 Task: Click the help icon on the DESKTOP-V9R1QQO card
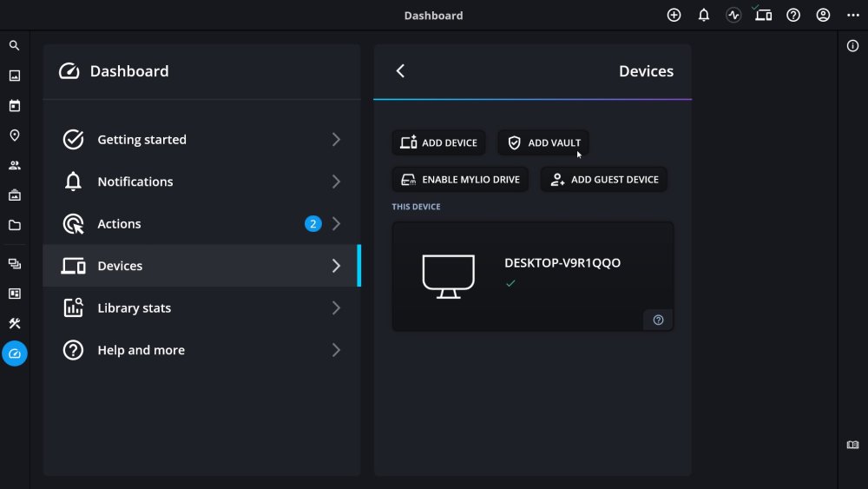point(658,320)
